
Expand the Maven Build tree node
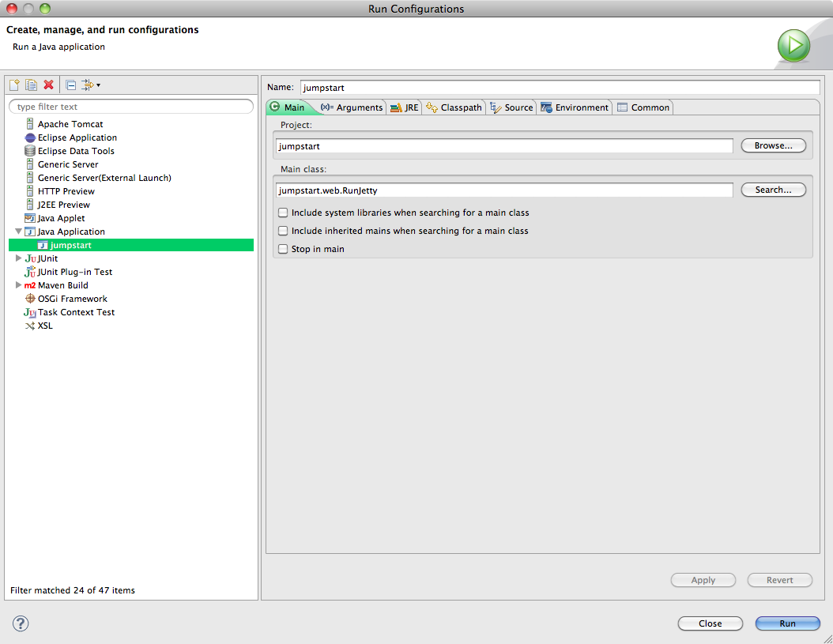[19, 285]
